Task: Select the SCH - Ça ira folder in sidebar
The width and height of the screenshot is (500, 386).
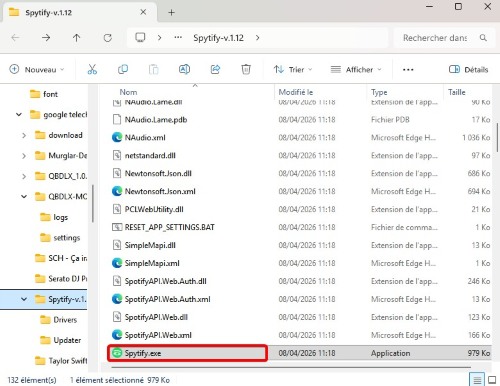Action: tap(61, 258)
